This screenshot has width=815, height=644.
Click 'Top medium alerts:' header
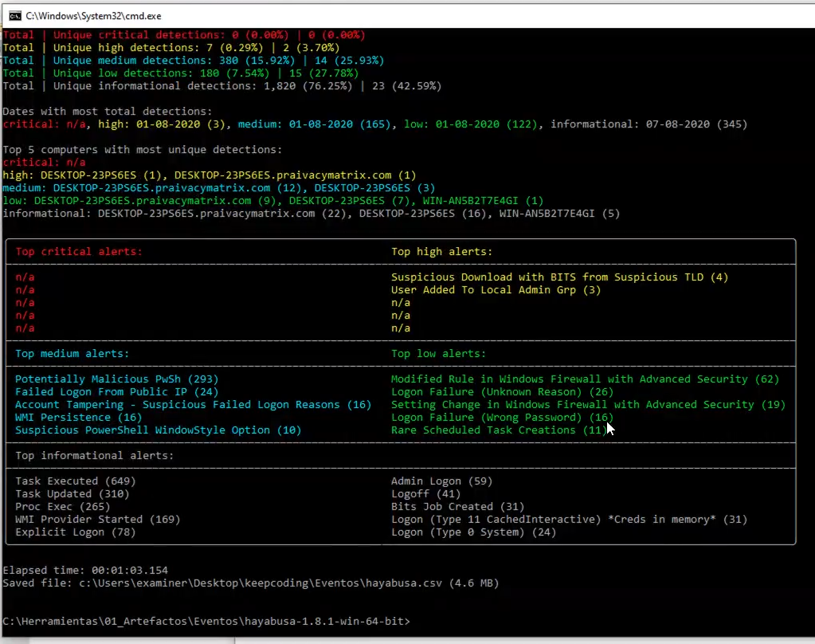pyautogui.click(x=72, y=354)
